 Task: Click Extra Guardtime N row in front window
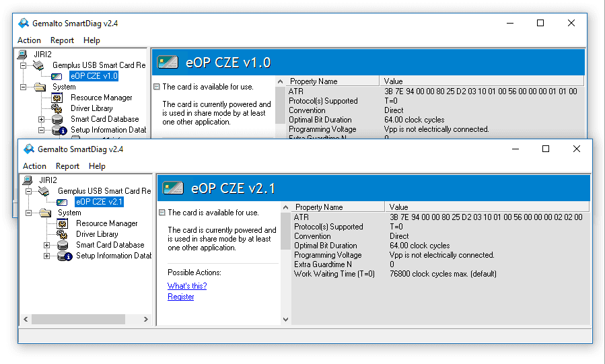click(x=440, y=264)
